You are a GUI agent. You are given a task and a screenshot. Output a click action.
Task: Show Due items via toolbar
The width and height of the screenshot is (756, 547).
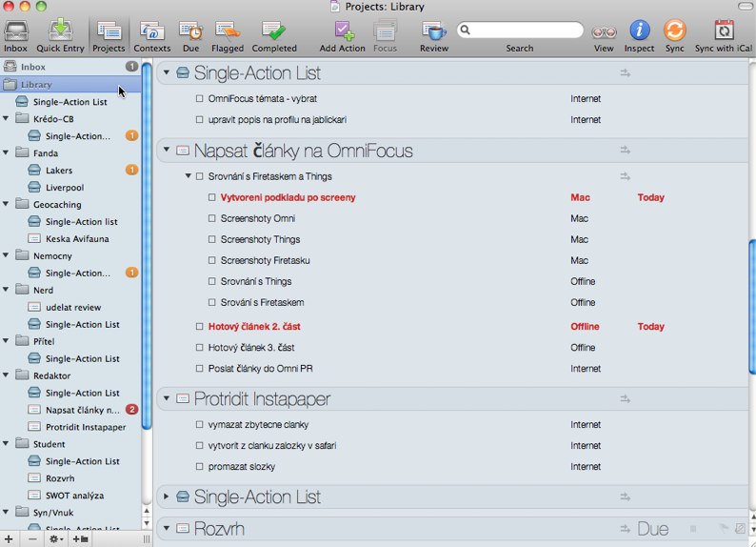tap(191, 36)
